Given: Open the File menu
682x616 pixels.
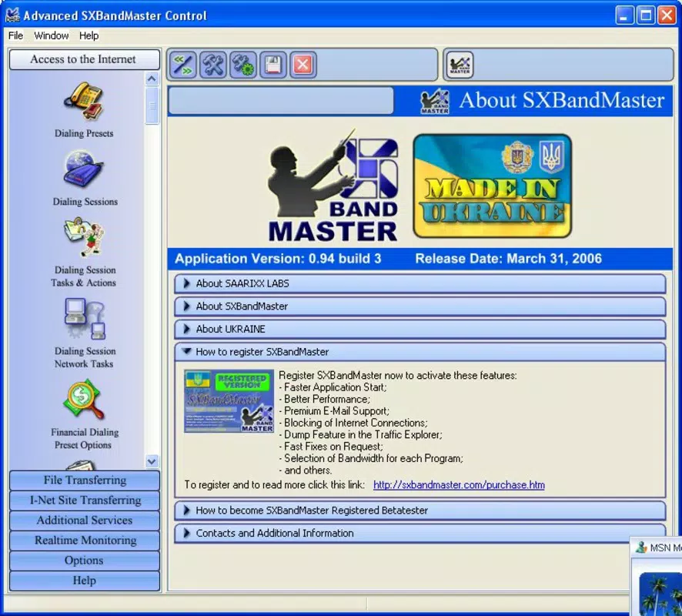Looking at the screenshot, I should click(15, 35).
